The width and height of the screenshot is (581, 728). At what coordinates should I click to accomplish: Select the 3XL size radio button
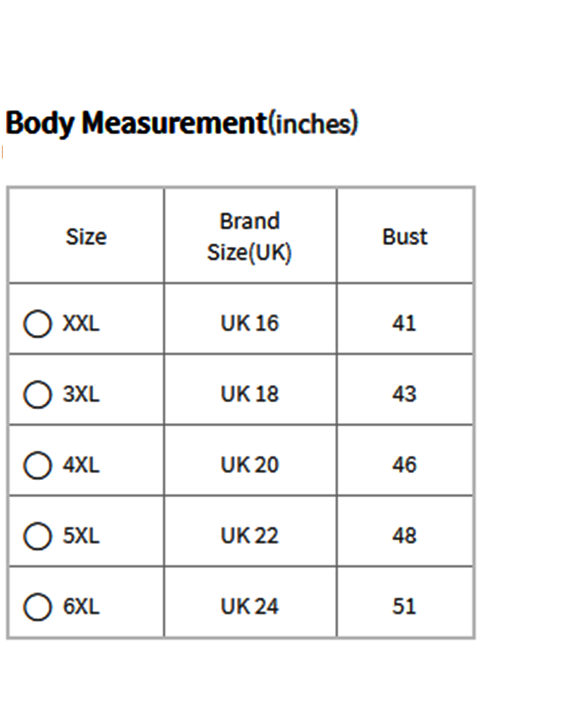pyautogui.click(x=37, y=394)
